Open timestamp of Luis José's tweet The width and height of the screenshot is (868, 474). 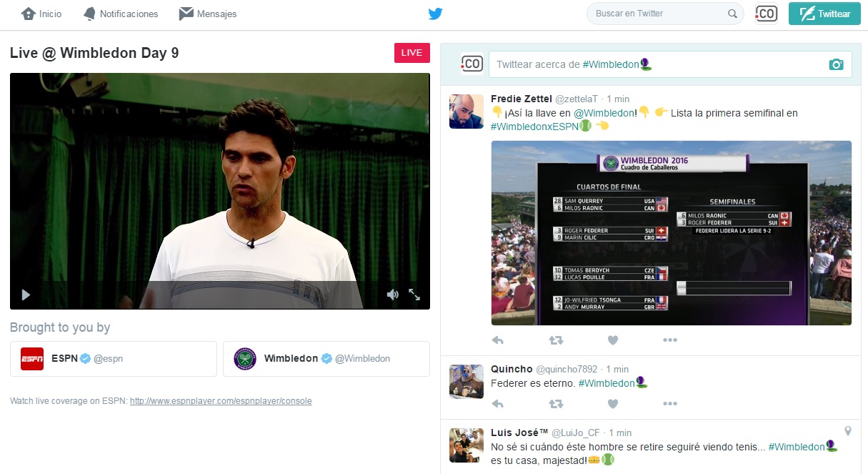click(x=620, y=433)
